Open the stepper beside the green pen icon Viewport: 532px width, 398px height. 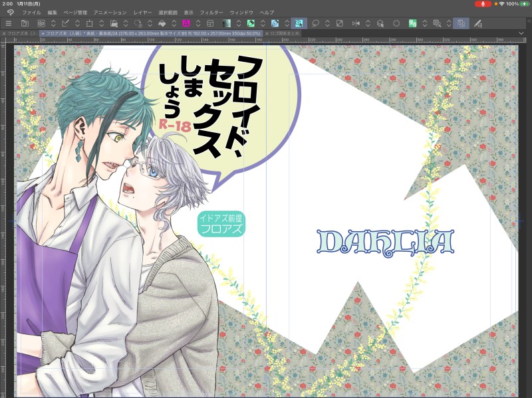coord(263,23)
